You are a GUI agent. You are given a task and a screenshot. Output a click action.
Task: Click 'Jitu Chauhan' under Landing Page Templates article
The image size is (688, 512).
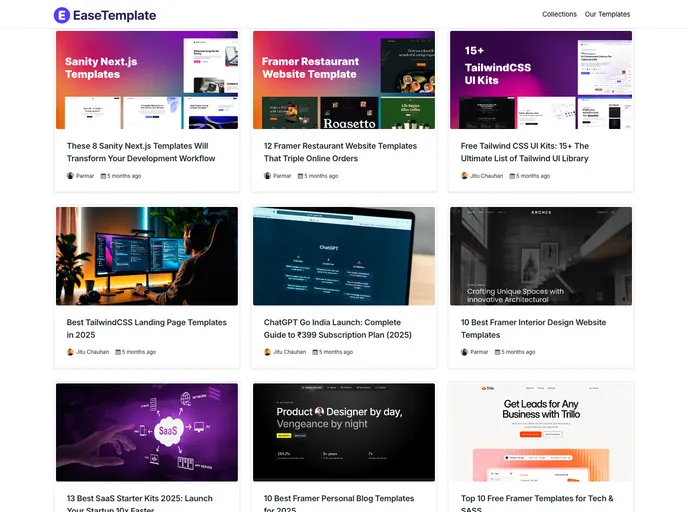click(93, 352)
